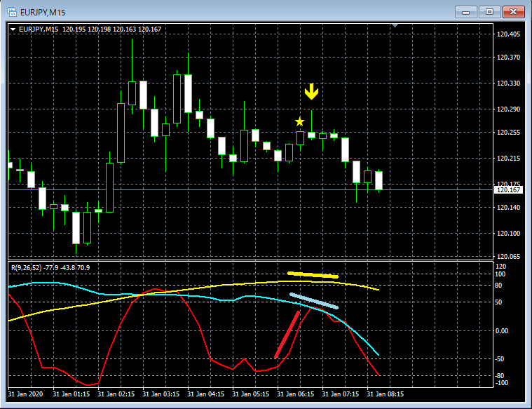Minimize the EURJPY,M15 chart window
532x409 pixels.
pos(466,12)
